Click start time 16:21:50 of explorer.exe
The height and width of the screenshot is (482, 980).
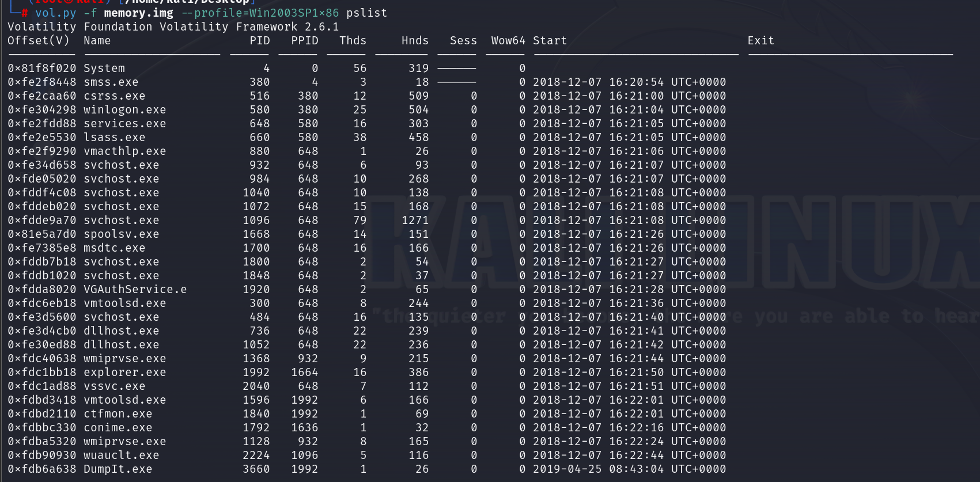(637, 372)
